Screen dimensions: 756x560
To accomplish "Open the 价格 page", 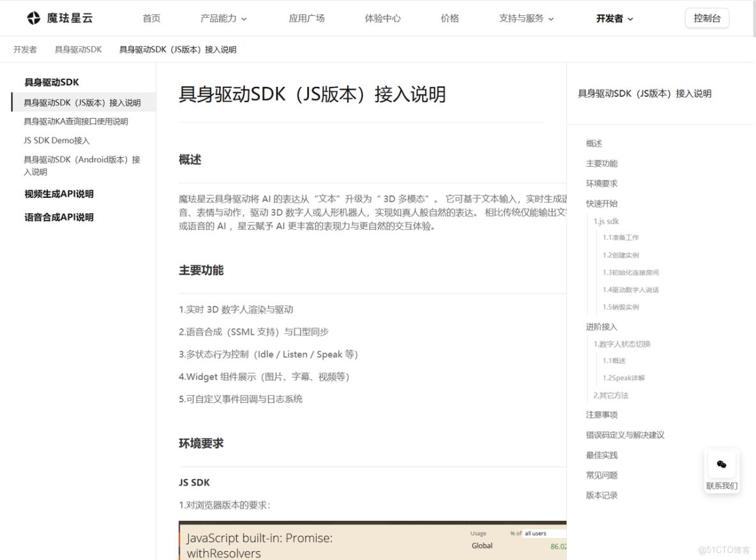I will 450,18.
